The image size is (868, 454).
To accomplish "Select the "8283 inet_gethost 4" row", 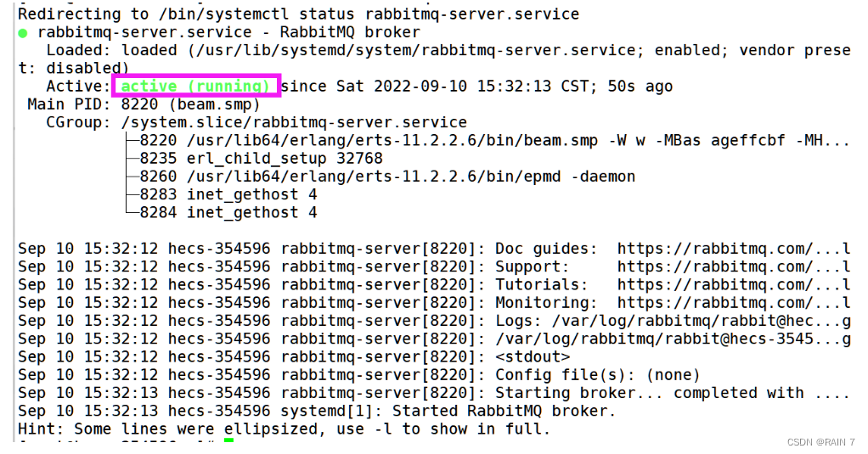I will point(228,194).
